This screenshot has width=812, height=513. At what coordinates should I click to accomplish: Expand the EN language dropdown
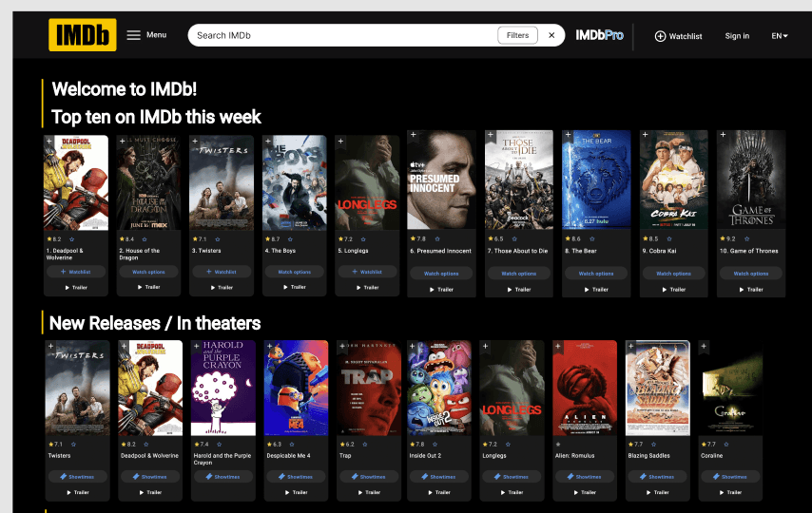780,36
